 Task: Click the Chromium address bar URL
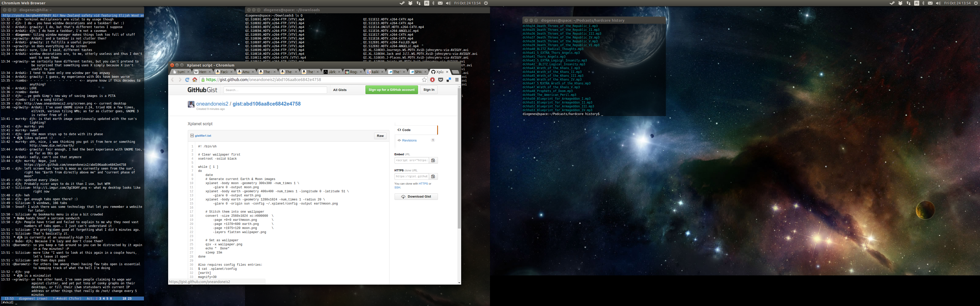click(263, 80)
